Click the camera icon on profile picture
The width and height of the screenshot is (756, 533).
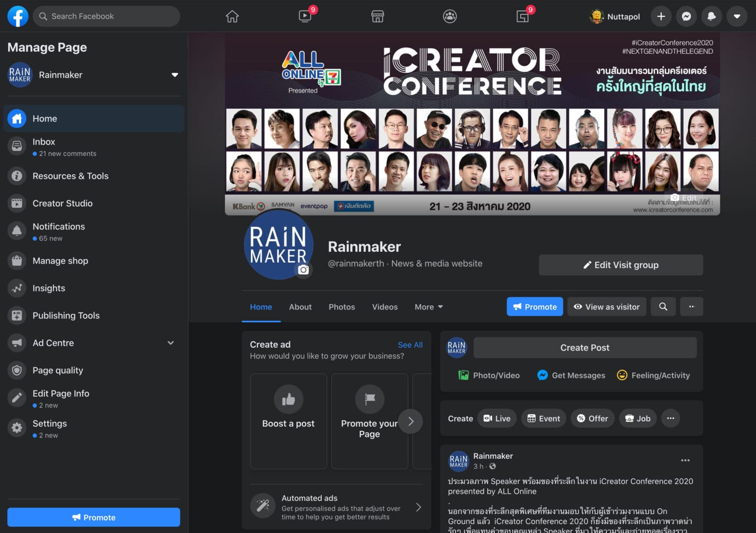point(303,270)
